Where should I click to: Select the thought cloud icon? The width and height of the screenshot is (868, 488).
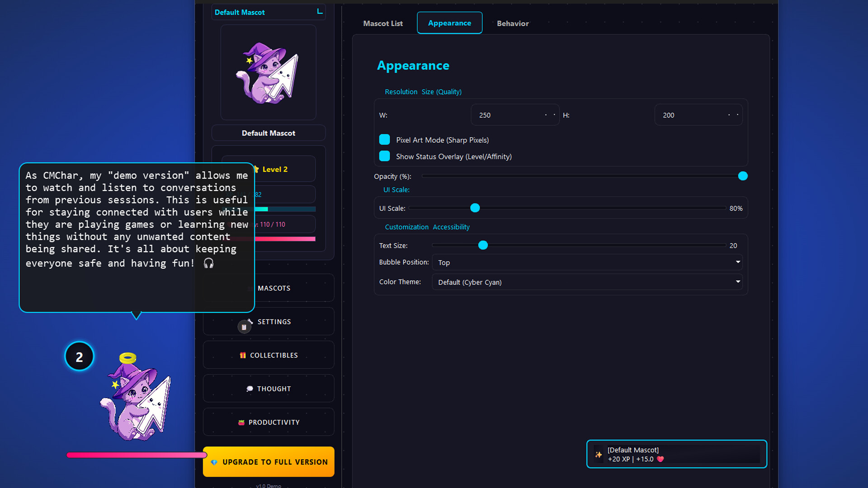coord(250,388)
